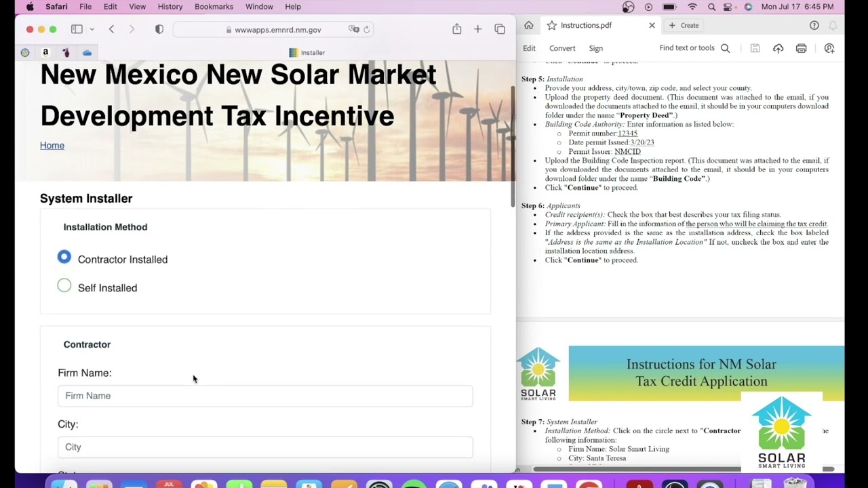Open Acrobat notifications bell
The height and width of the screenshot is (488, 868).
point(833,25)
